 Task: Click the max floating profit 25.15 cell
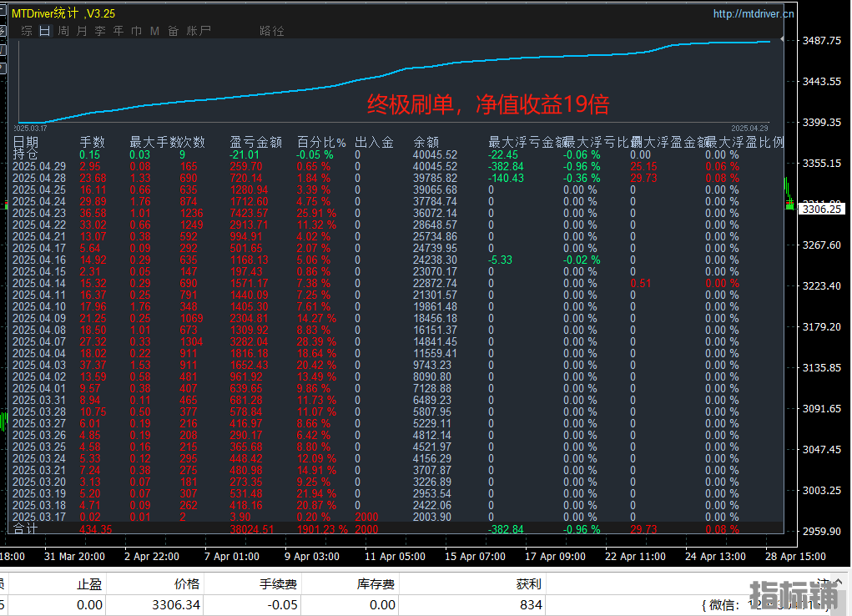(643, 166)
